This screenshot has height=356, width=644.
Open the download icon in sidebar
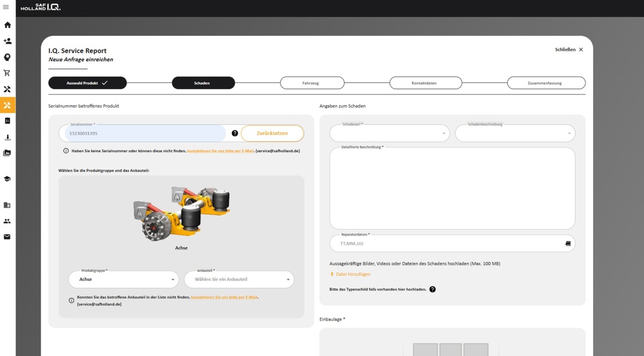pyautogui.click(x=7, y=137)
